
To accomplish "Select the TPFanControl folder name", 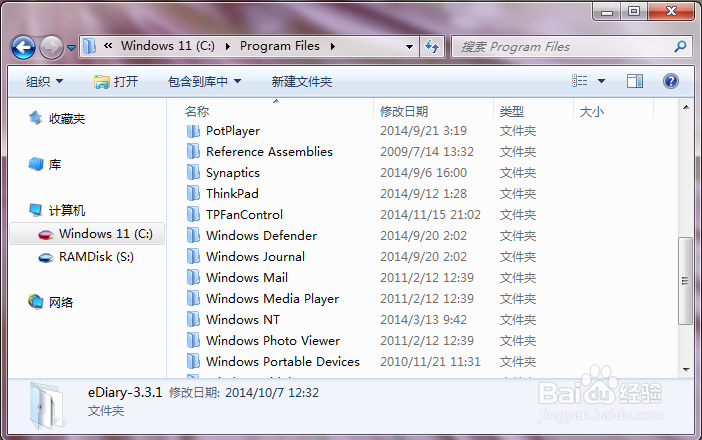I will pos(244,215).
